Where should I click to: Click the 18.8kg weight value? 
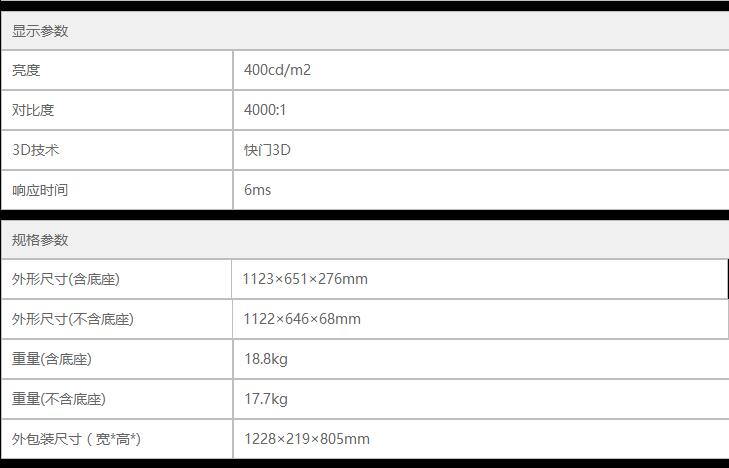click(266, 359)
